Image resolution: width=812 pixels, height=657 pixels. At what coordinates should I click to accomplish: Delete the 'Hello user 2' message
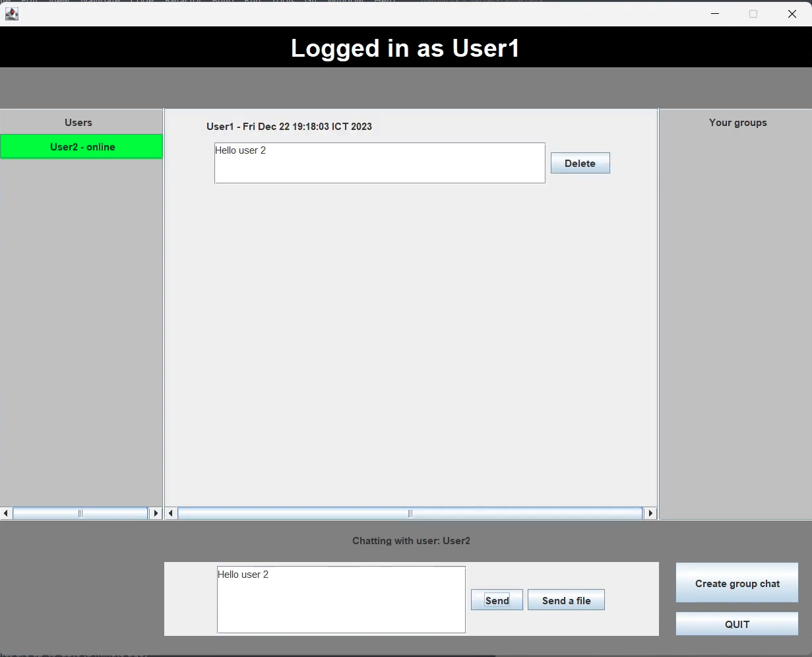pyautogui.click(x=580, y=162)
